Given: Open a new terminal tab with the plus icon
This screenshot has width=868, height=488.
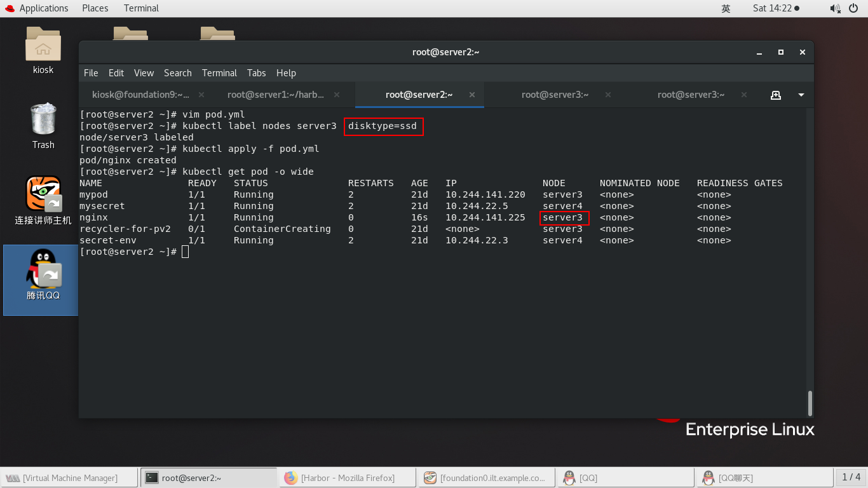Looking at the screenshot, I should (776, 94).
